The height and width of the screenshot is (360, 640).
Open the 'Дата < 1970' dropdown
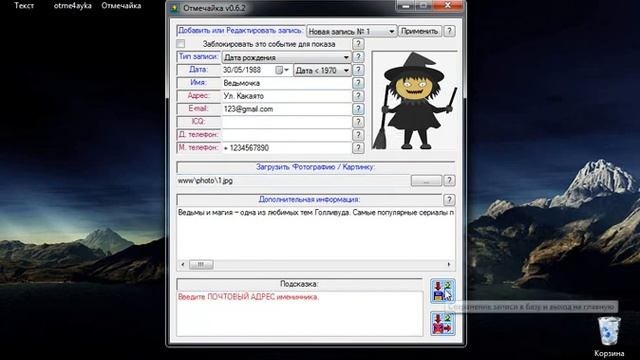click(x=322, y=70)
